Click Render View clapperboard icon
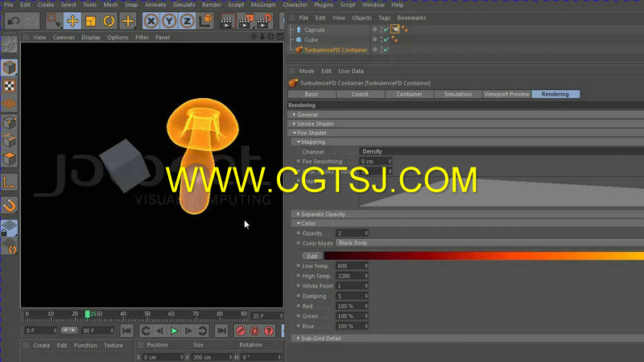The image size is (644, 362). [x=226, y=22]
